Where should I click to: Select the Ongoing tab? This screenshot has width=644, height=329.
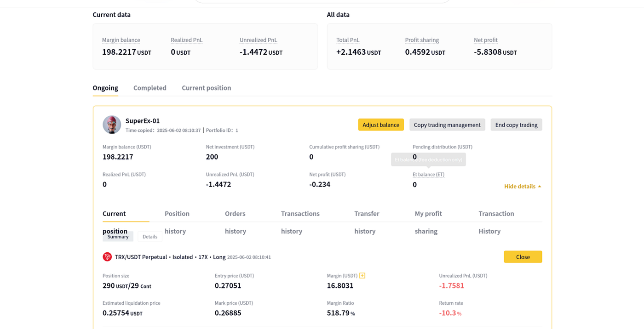[105, 88]
